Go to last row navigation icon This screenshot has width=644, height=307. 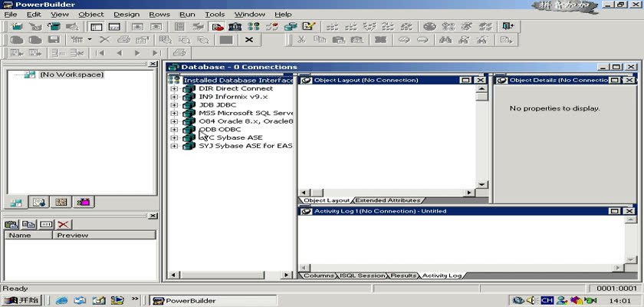click(156, 53)
